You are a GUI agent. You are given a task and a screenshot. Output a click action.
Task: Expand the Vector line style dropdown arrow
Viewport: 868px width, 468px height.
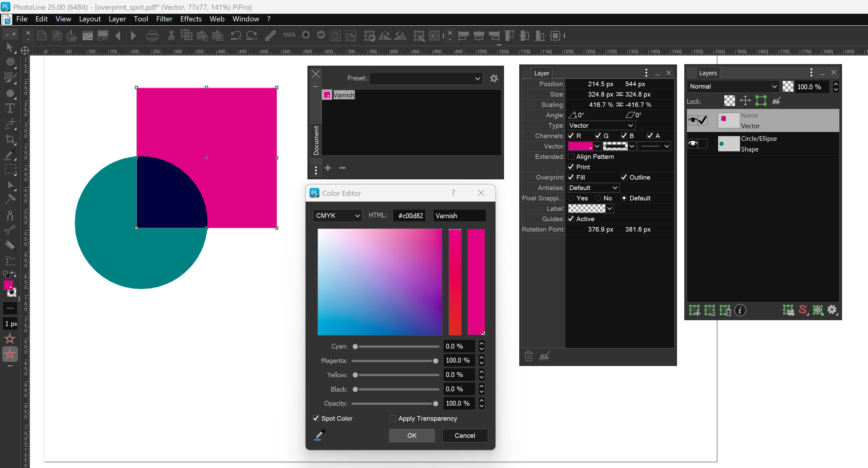point(667,146)
